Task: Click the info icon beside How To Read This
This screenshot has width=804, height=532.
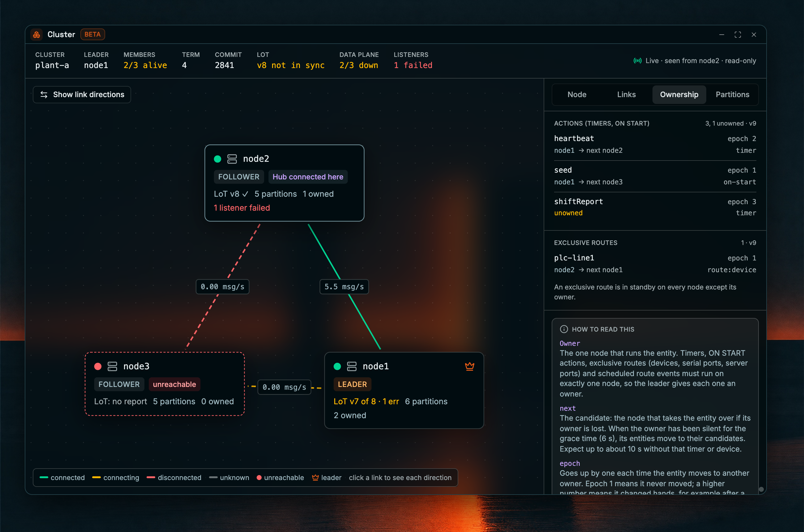Action: (x=564, y=329)
